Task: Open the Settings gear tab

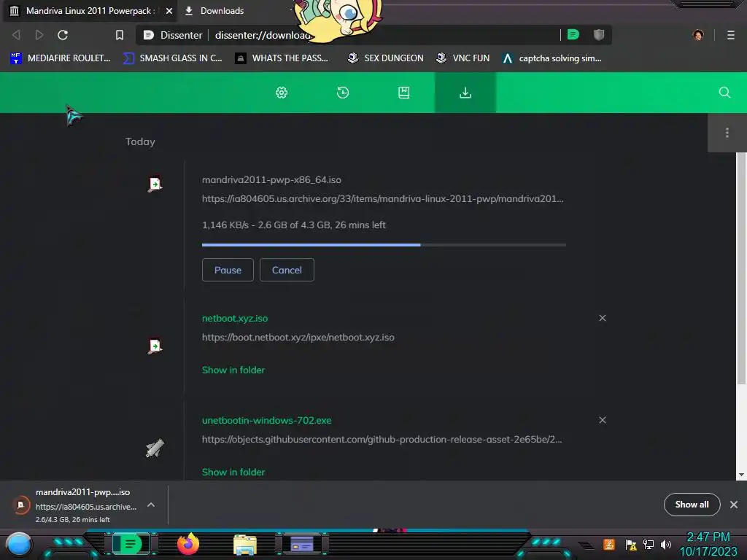Action: click(x=282, y=93)
